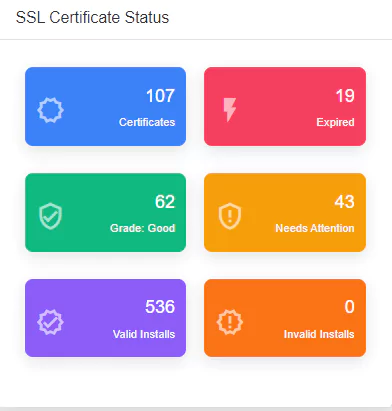Open the Invalid Installs label
The height and width of the screenshot is (411, 392).
pyautogui.click(x=319, y=334)
